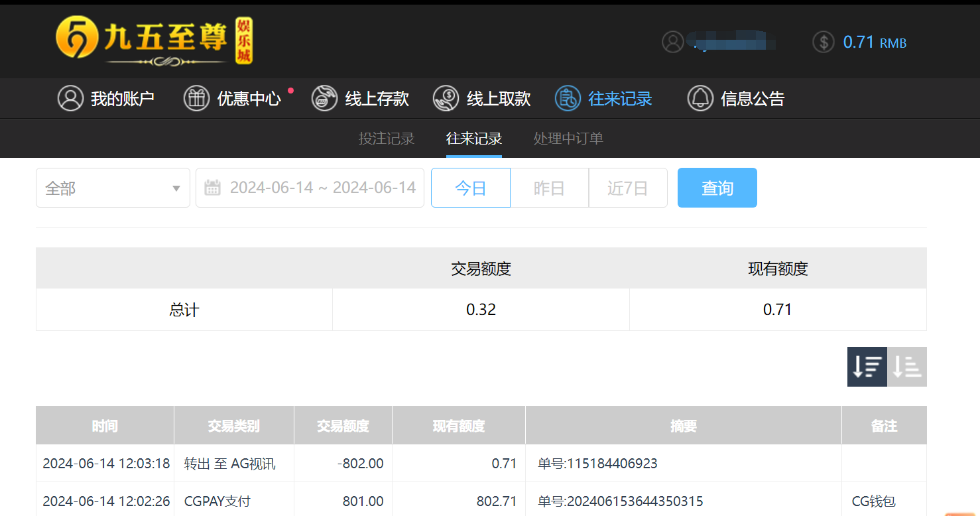
Task: Open the 处理中订单 tab
Action: point(568,139)
